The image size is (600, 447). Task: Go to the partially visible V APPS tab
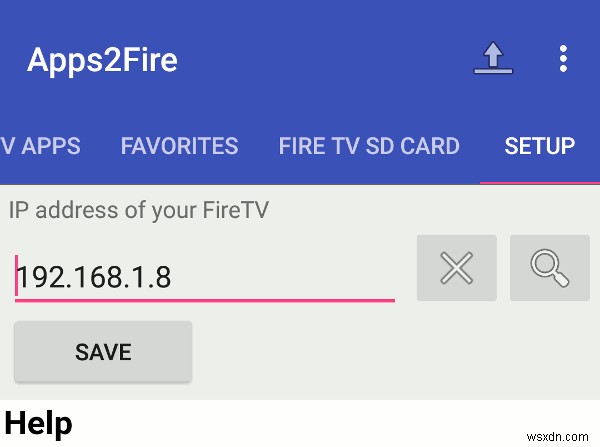[x=40, y=146]
